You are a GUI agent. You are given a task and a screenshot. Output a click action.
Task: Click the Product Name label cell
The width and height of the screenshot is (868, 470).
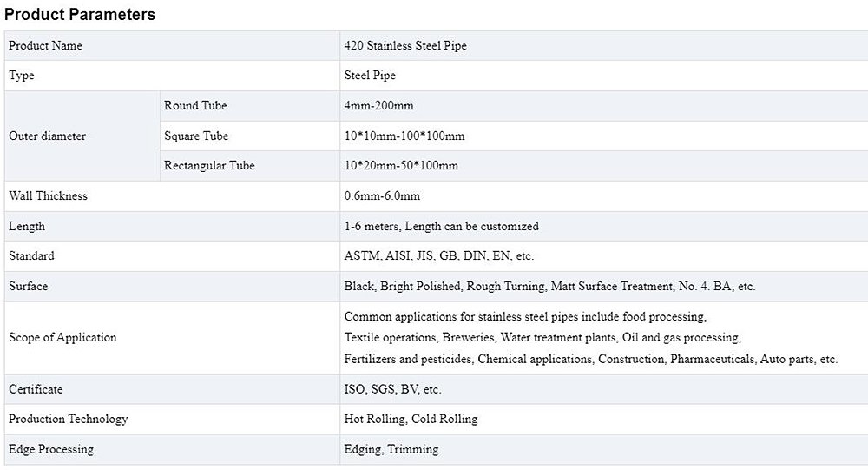coord(46,45)
